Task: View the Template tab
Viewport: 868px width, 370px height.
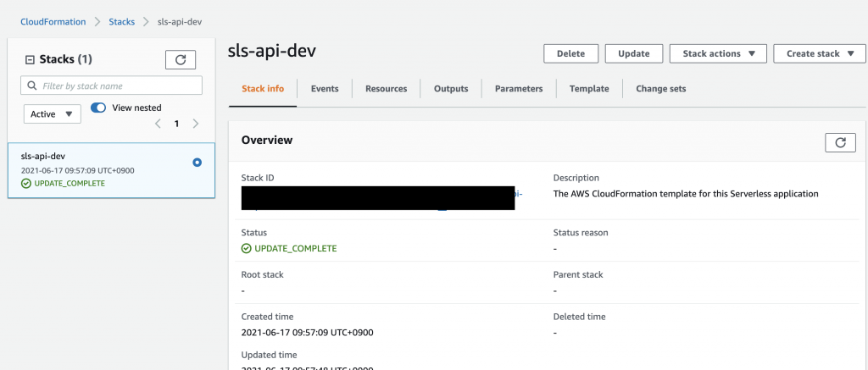Action: point(590,89)
